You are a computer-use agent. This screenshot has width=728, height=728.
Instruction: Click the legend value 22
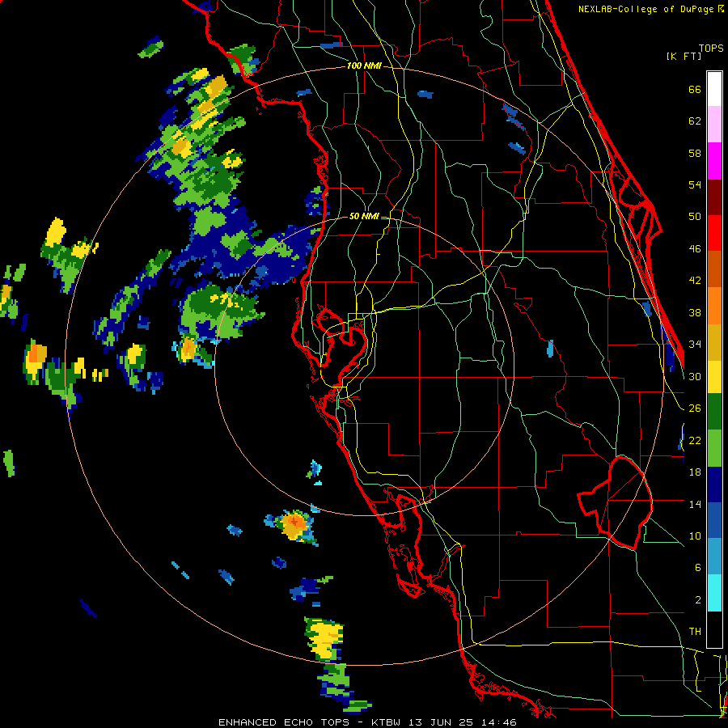tap(695, 441)
